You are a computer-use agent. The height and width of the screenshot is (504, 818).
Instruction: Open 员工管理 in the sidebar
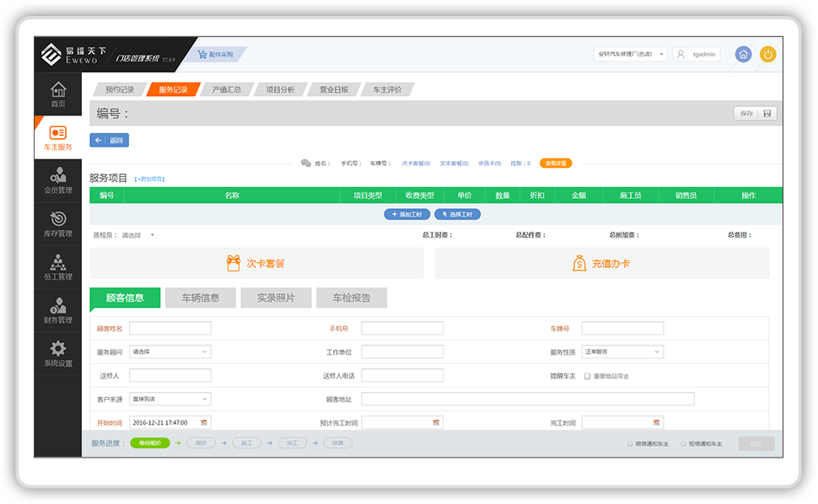(57, 265)
